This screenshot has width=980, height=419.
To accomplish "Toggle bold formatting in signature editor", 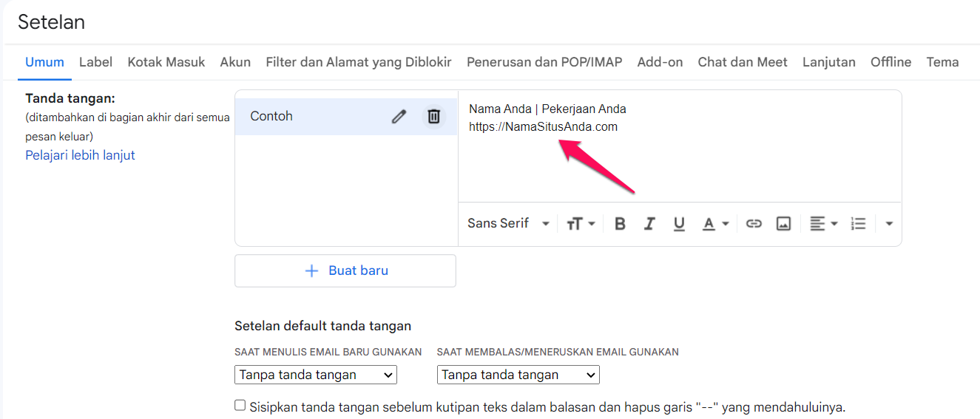I will [620, 223].
